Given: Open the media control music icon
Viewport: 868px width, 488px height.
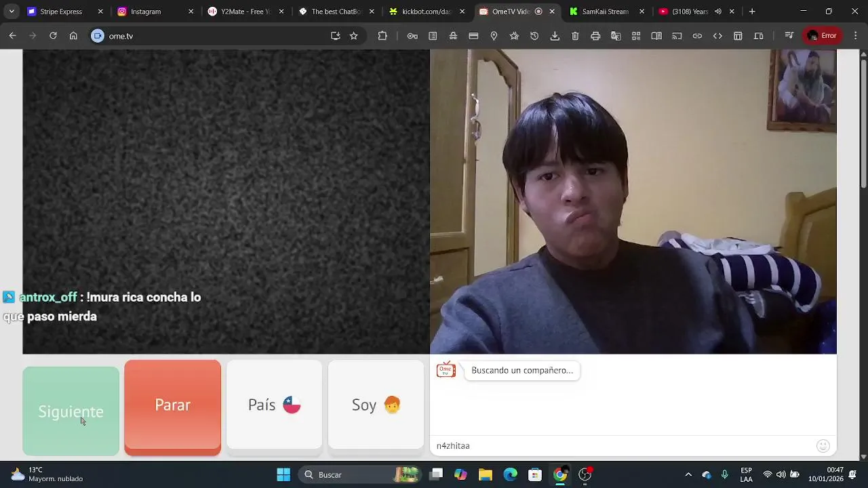Looking at the screenshot, I should coord(789,36).
